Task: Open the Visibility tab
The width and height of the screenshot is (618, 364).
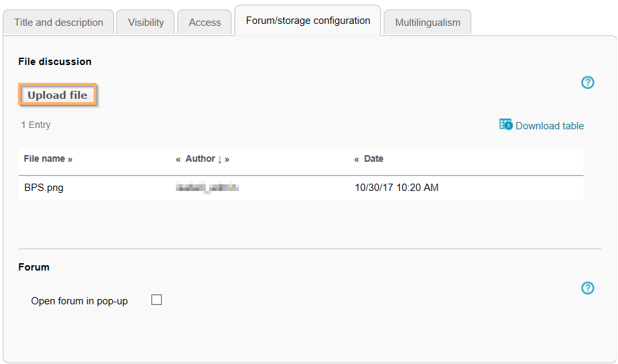Action: point(146,23)
